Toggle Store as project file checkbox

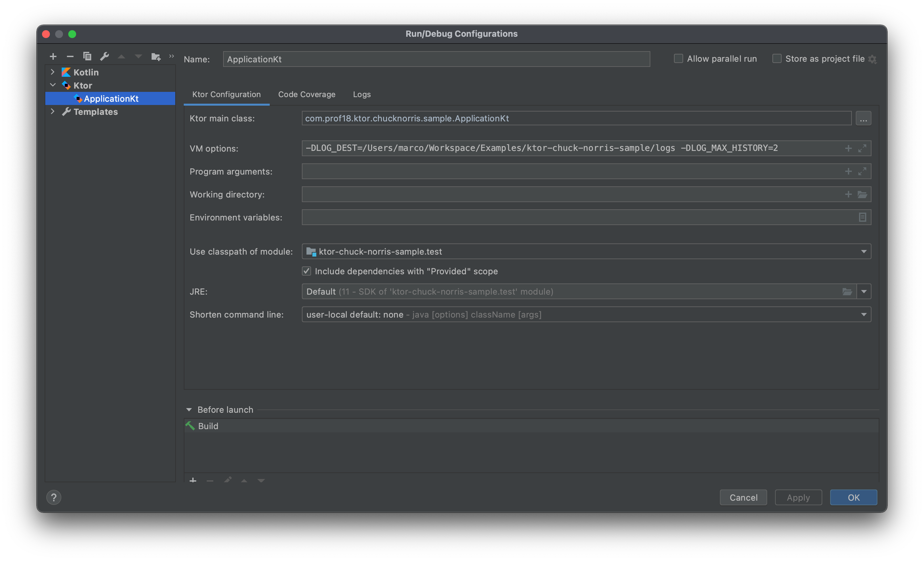point(777,58)
